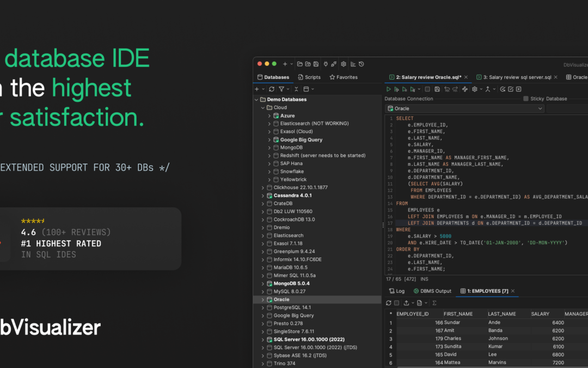This screenshot has width=588, height=368.
Task: Close the Salary review Oracle.sql tab
Action: (x=466, y=77)
